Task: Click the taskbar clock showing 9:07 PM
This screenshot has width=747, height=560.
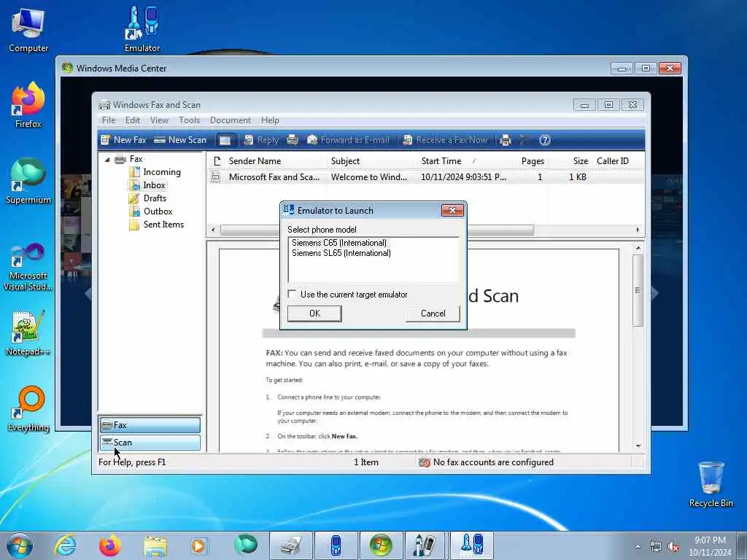Action: click(710, 546)
